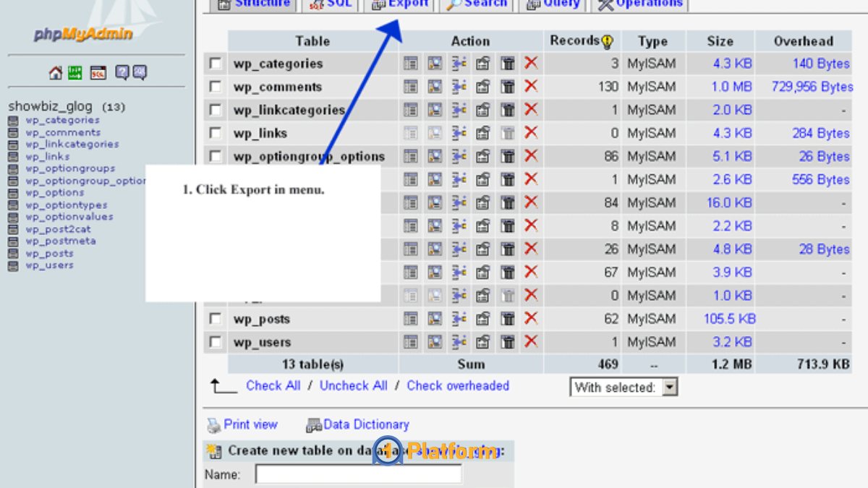Open the SQL query window icon in sidebar
The height and width of the screenshot is (488, 868).
coord(98,72)
